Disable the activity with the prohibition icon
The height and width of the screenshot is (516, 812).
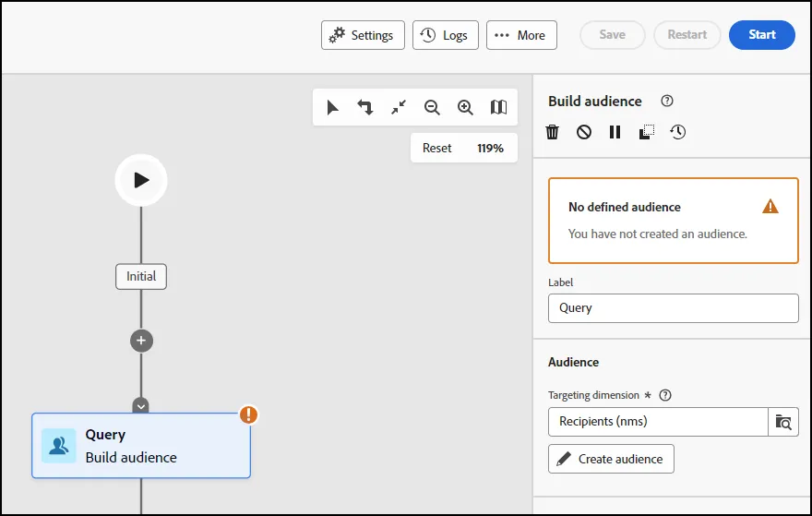[583, 132]
